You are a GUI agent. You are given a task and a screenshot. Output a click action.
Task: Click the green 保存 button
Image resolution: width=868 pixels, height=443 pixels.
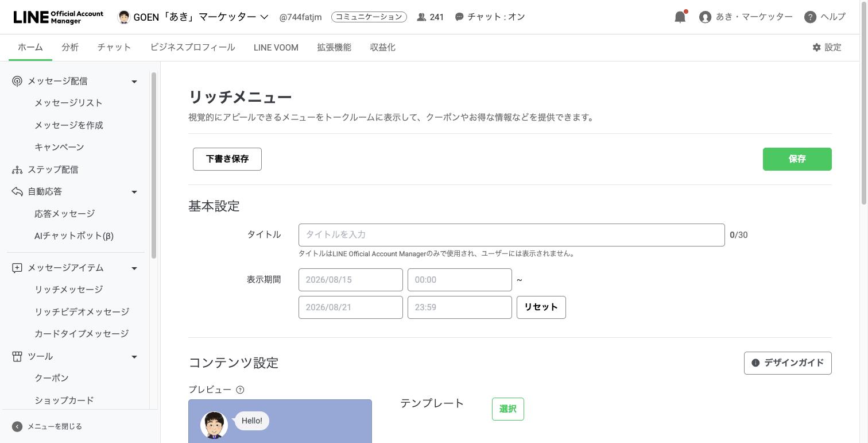pos(797,159)
